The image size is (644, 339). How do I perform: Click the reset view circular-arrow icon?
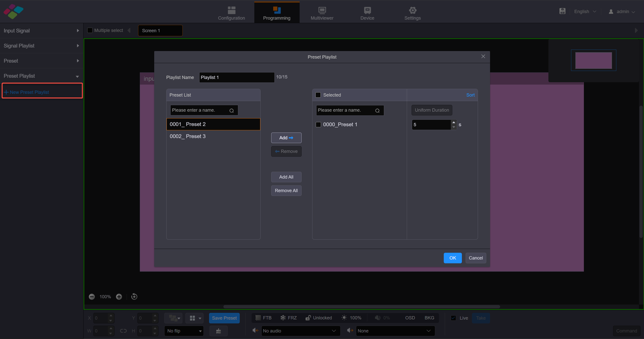(x=134, y=297)
